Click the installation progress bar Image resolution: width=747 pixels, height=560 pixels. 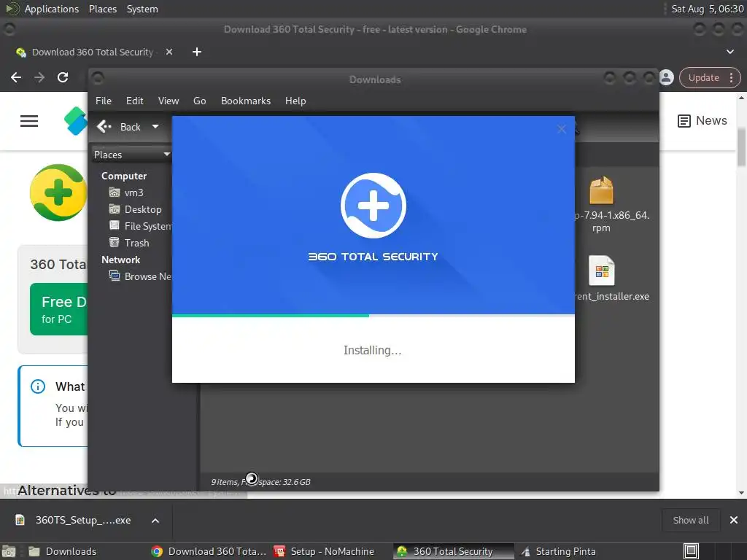[x=373, y=315]
